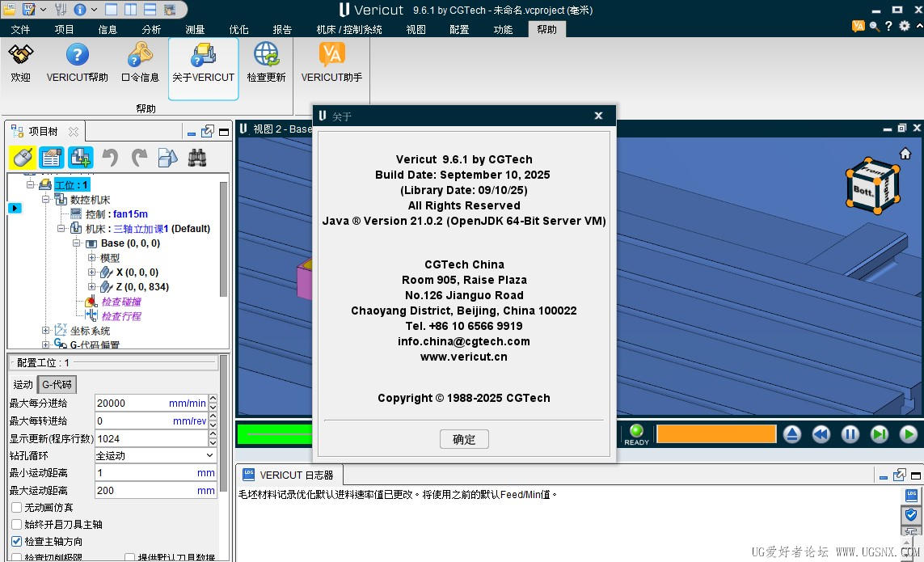Click the VERICUT帮助 question mark icon

[x=77, y=56]
